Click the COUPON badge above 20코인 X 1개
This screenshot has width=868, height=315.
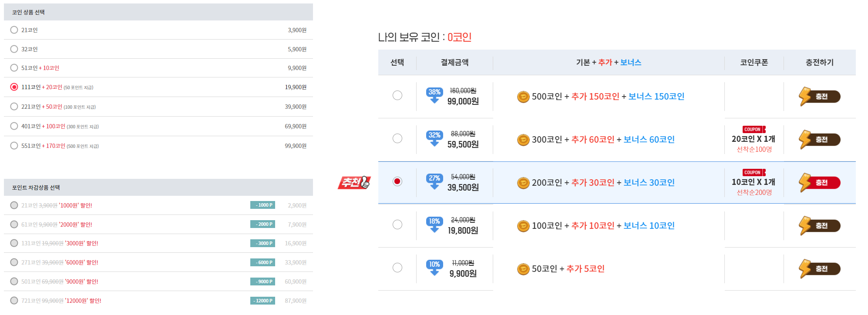coord(754,129)
